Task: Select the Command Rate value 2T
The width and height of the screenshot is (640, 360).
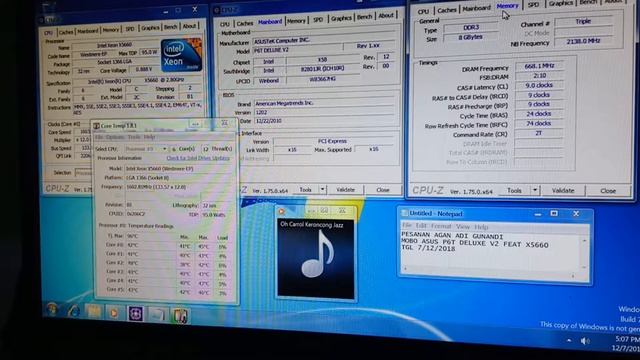Action: pos(539,133)
